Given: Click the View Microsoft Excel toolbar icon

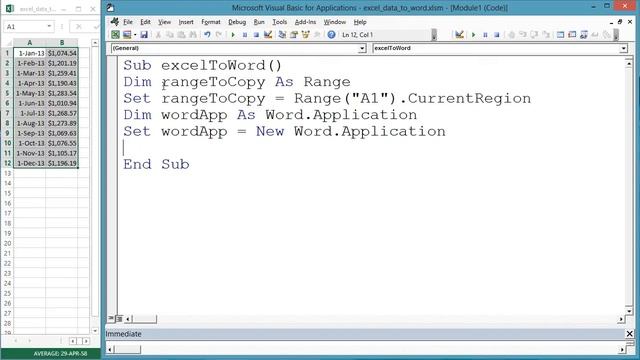Looking at the screenshot, I should pyautogui.click(x=116, y=35).
